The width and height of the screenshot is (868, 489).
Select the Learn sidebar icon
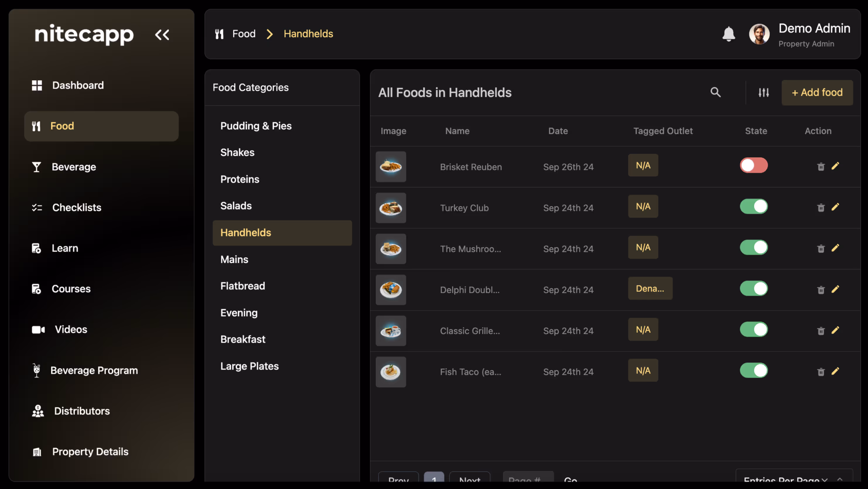click(37, 248)
